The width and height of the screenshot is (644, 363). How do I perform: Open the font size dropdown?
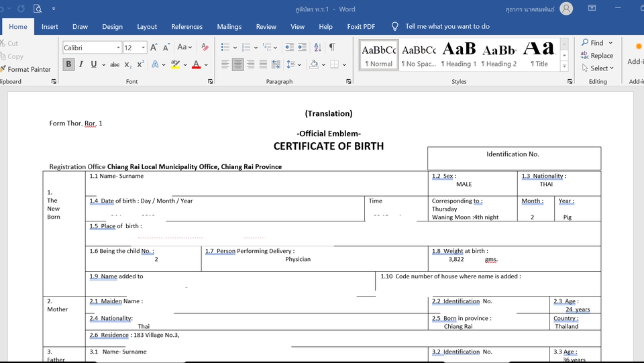(x=144, y=48)
